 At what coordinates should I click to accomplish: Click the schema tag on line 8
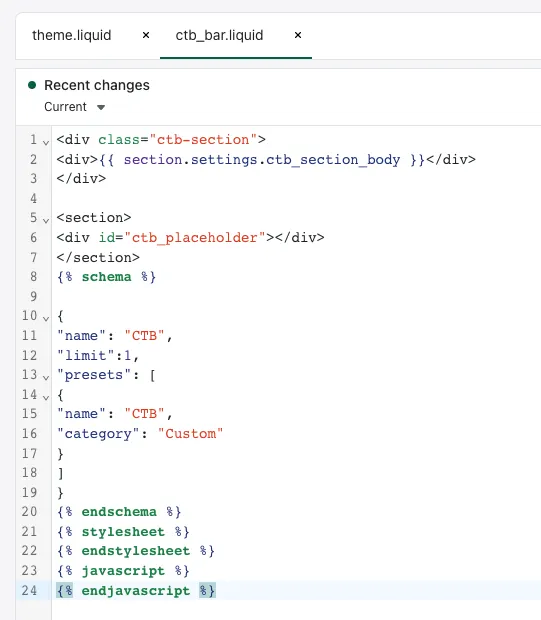coord(106,277)
